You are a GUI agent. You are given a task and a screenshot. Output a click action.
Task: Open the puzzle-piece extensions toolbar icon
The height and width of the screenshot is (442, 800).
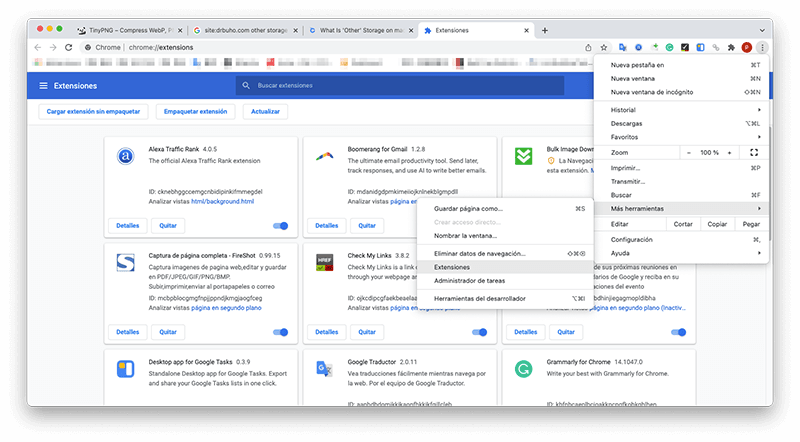(731, 47)
